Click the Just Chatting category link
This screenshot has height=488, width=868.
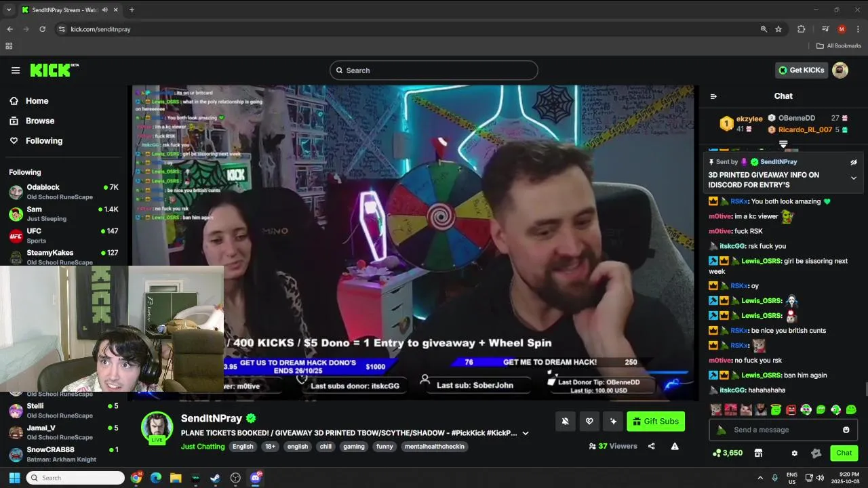tap(203, 447)
